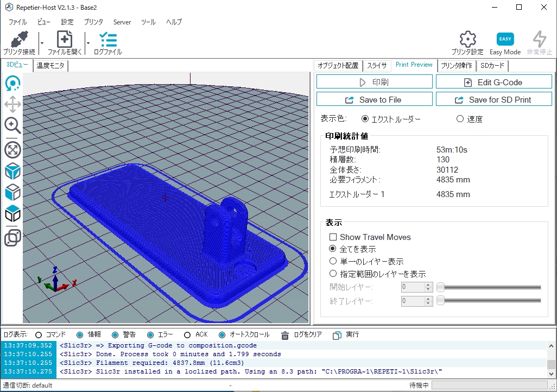557x392 pixels.
Task: Toggle エラー log filter
Action: (x=150, y=335)
